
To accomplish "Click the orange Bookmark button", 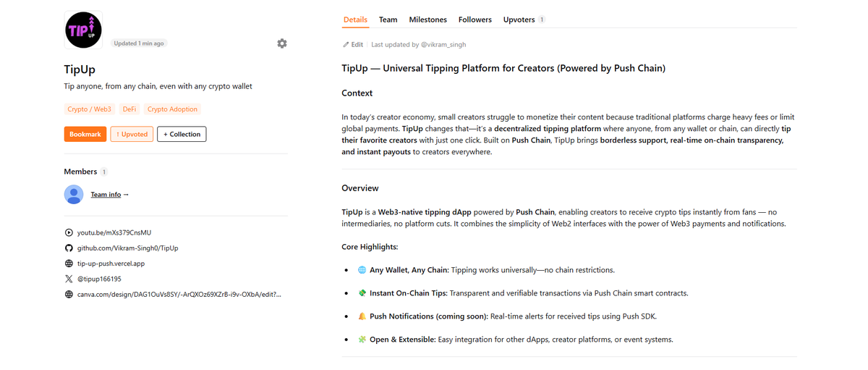I will [x=85, y=134].
